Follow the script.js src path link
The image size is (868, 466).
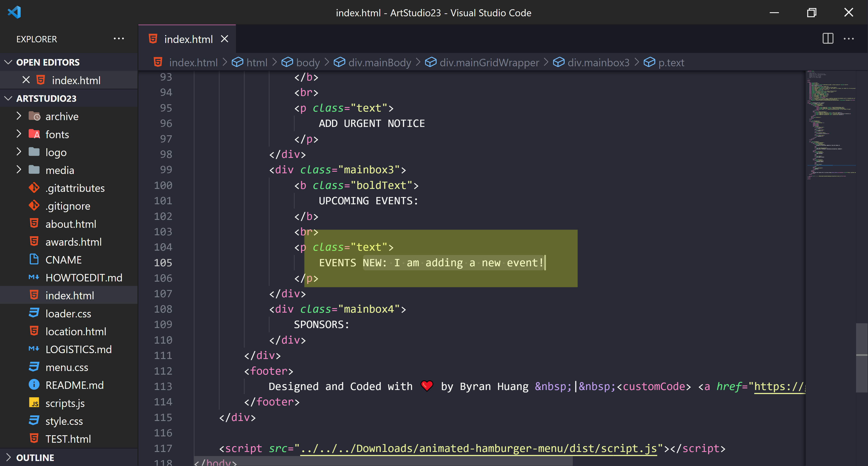[x=479, y=448]
